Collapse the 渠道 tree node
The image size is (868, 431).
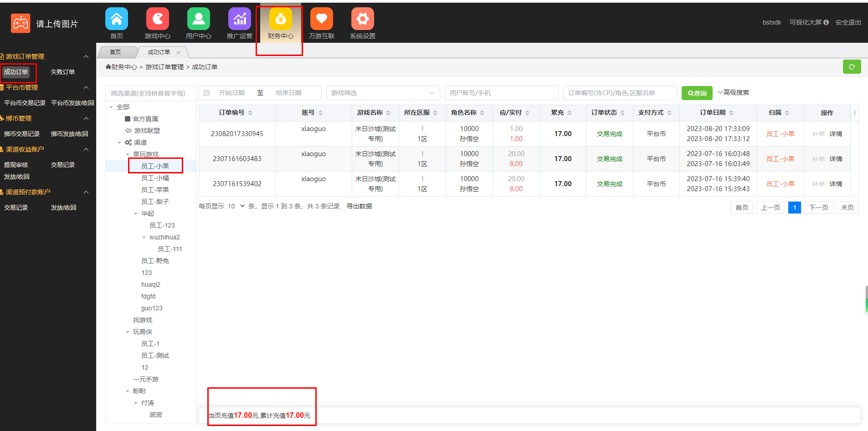(119, 143)
